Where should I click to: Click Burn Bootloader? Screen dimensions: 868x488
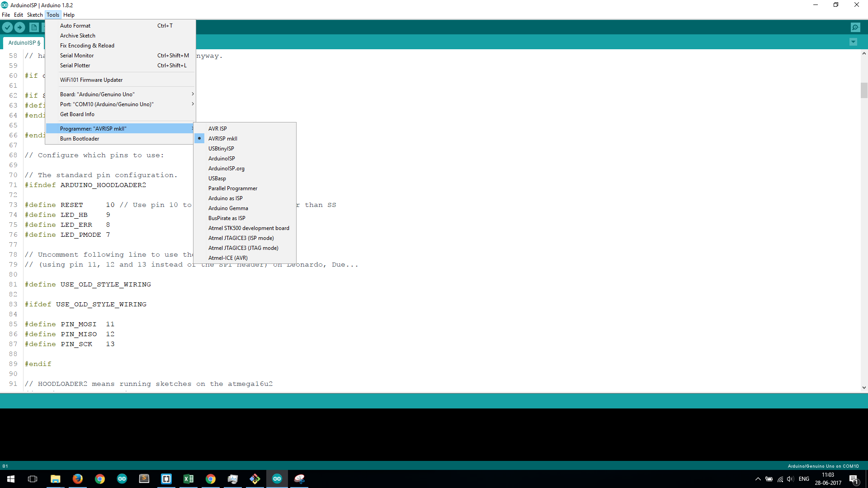121,139
